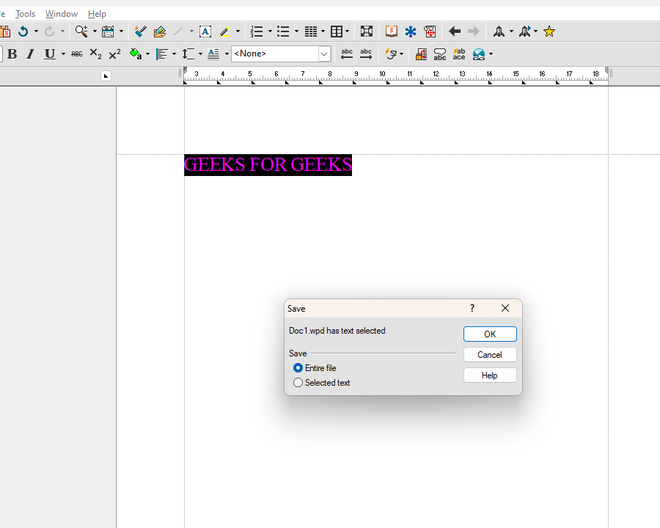The image size is (660, 528).
Task: Select the Entire file radio button
Action: click(x=298, y=368)
